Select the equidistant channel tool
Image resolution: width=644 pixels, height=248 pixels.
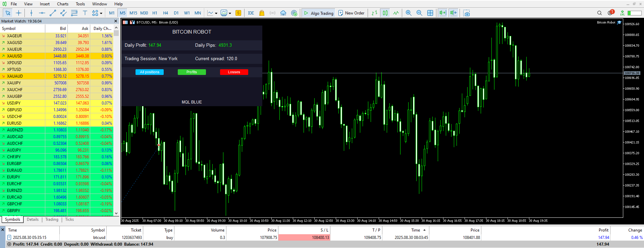(63, 13)
